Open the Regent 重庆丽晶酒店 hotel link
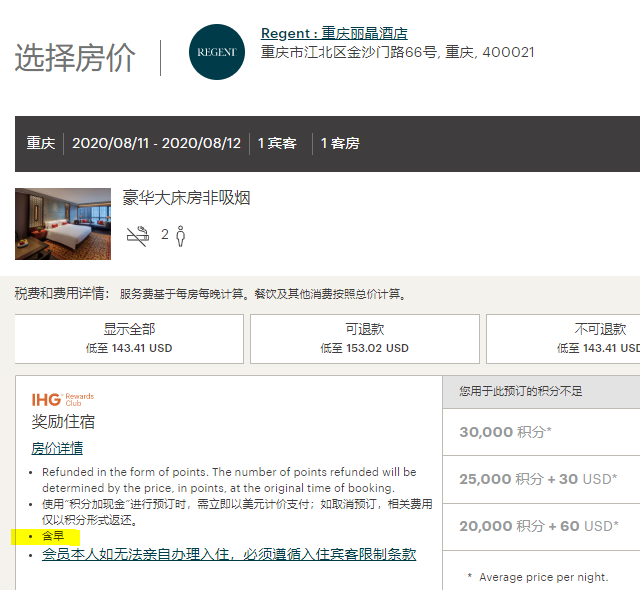Image resolution: width=640 pixels, height=590 pixels. pyautogui.click(x=334, y=33)
